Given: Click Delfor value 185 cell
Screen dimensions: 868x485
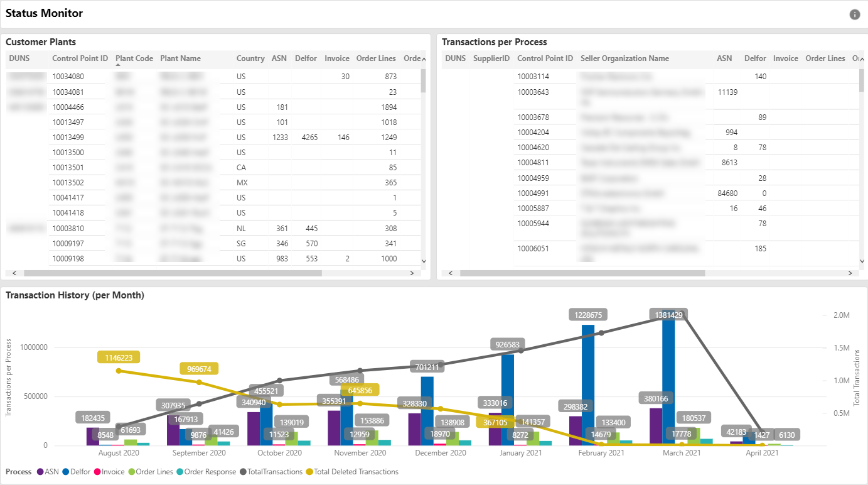Looking at the screenshot, I should tap(760, 249).
